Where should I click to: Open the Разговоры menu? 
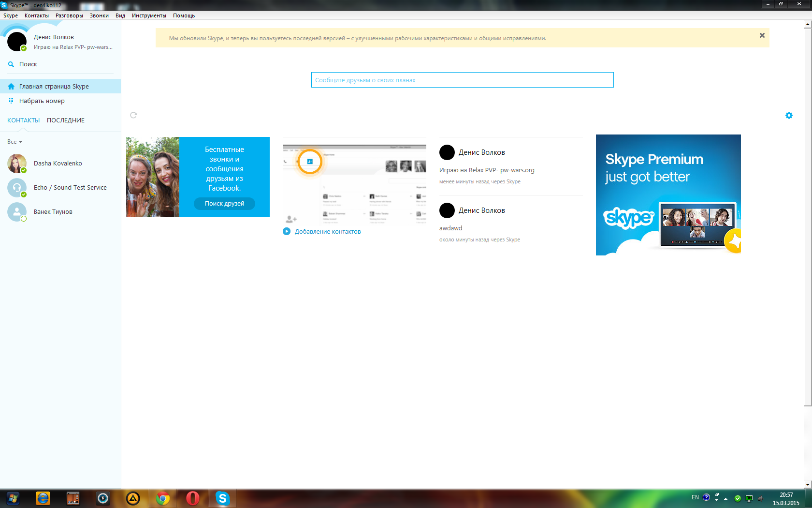tap(69, 15)
